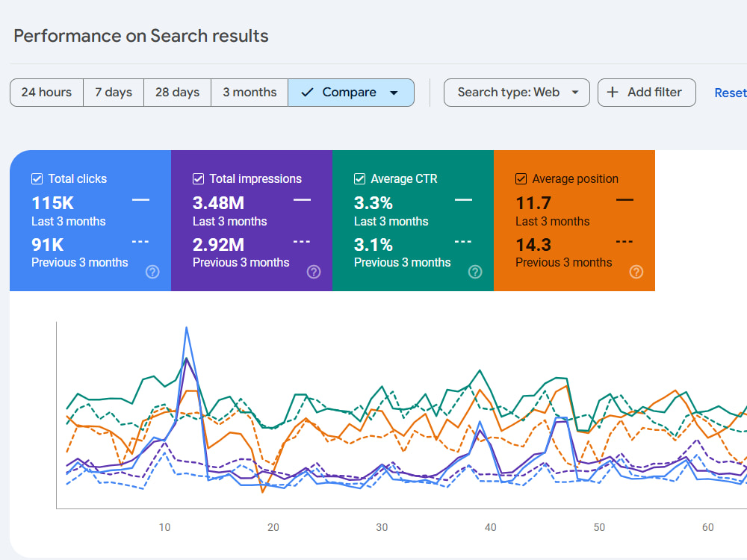Click Previous 3 months under Average CTR
Viewport: 747px width, 560px height.
(x=402, y=262)
